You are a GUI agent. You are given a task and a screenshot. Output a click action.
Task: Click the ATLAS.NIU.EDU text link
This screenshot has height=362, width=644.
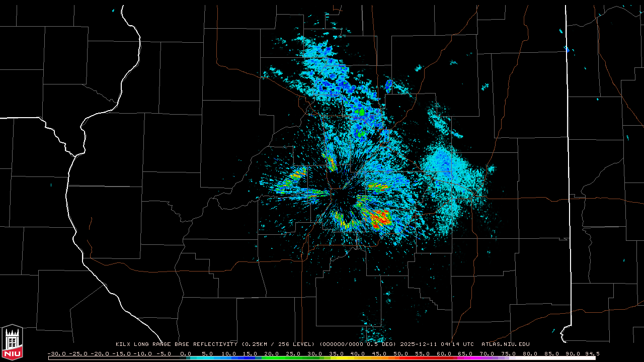pyautogui.click(x=505, y=344)
